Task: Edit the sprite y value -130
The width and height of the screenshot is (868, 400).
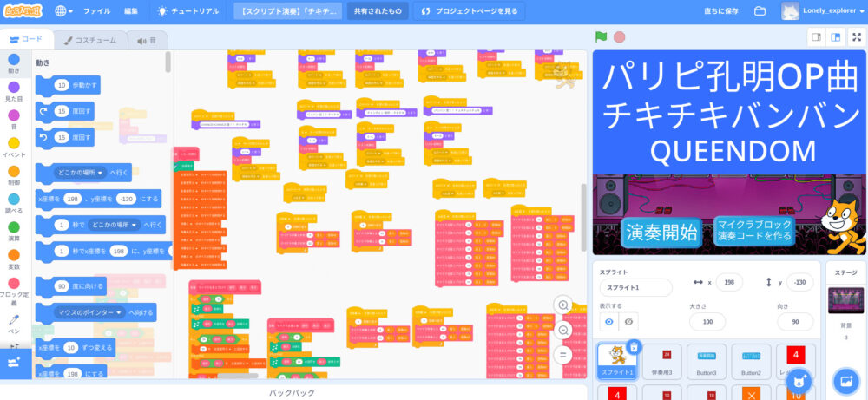Action: click(x=799, y=282)
